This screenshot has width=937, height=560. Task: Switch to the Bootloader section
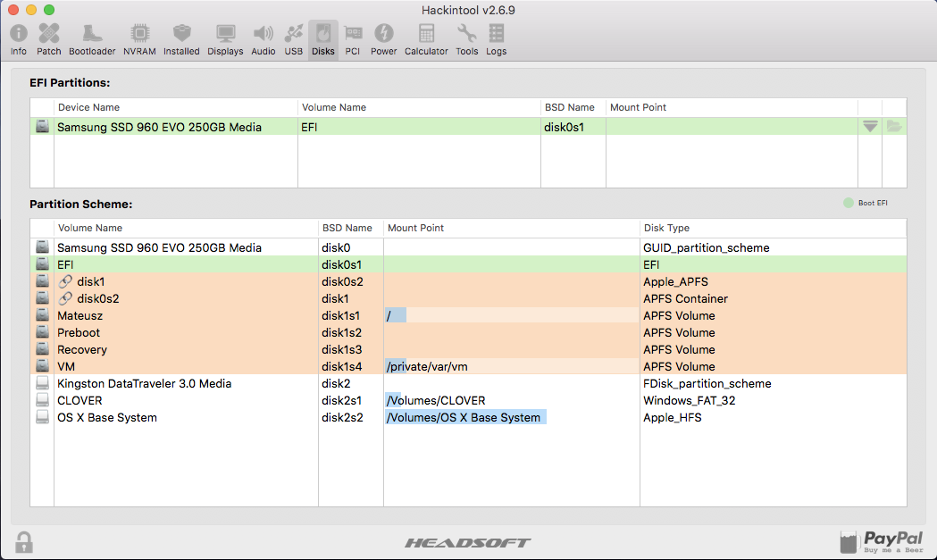pyautogui.click(x=92, y=40)
